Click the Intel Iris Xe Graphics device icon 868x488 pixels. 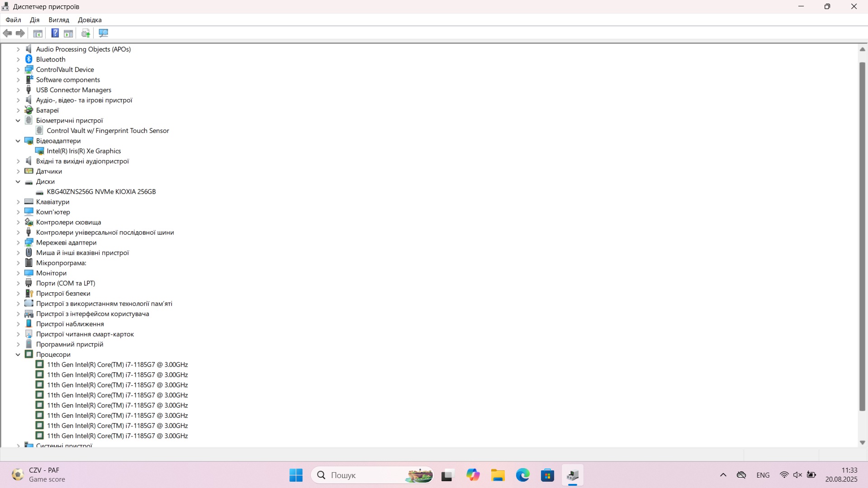pyautogui.click(x=40, y=151)
